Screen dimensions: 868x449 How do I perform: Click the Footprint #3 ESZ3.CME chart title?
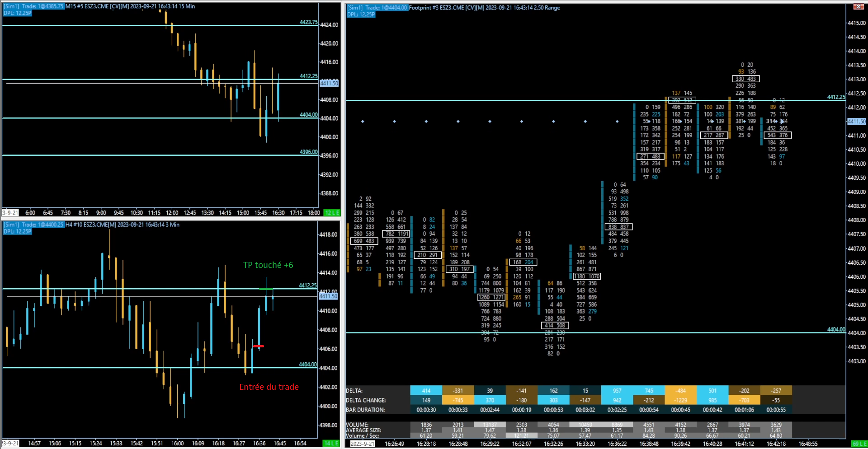point(484,8)
